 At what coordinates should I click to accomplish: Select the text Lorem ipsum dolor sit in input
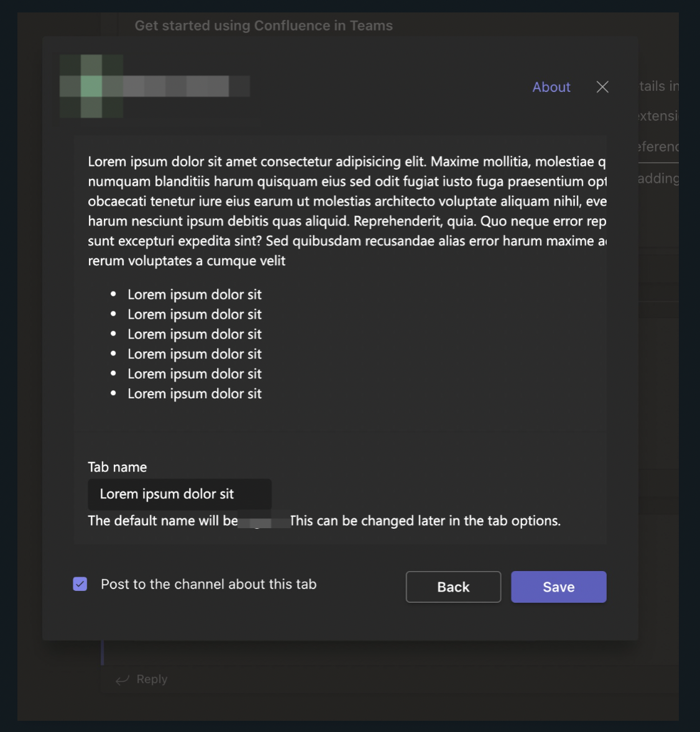click(x=168, y=494)
